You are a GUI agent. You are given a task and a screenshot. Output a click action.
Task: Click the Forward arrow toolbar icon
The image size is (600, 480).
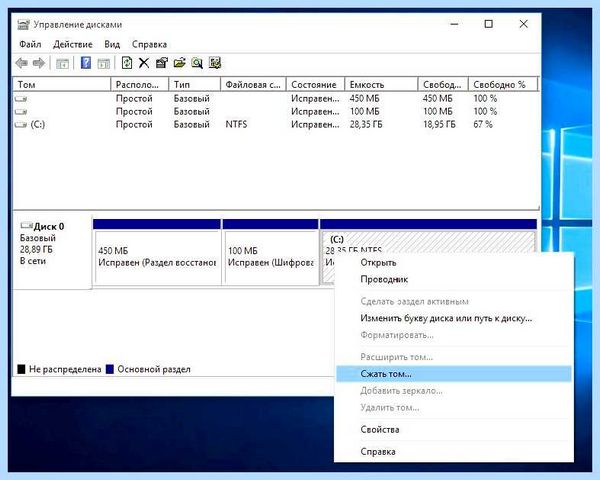[39, 63]
